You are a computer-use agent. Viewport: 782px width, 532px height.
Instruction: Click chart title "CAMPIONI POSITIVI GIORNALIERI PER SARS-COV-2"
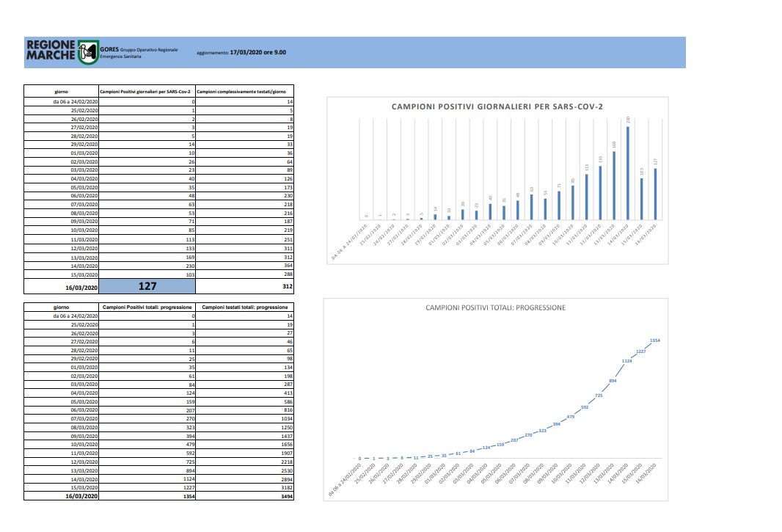[x=497, y=107]
